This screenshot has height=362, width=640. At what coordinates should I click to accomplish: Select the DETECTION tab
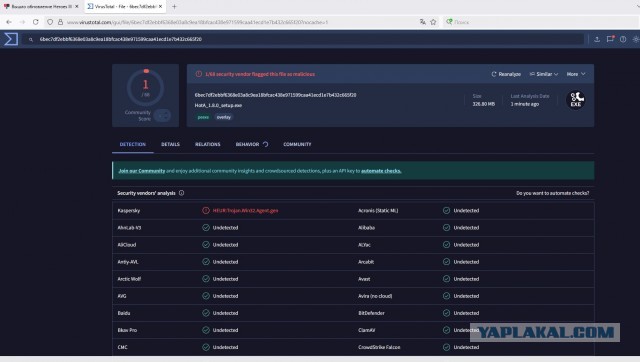133,144
